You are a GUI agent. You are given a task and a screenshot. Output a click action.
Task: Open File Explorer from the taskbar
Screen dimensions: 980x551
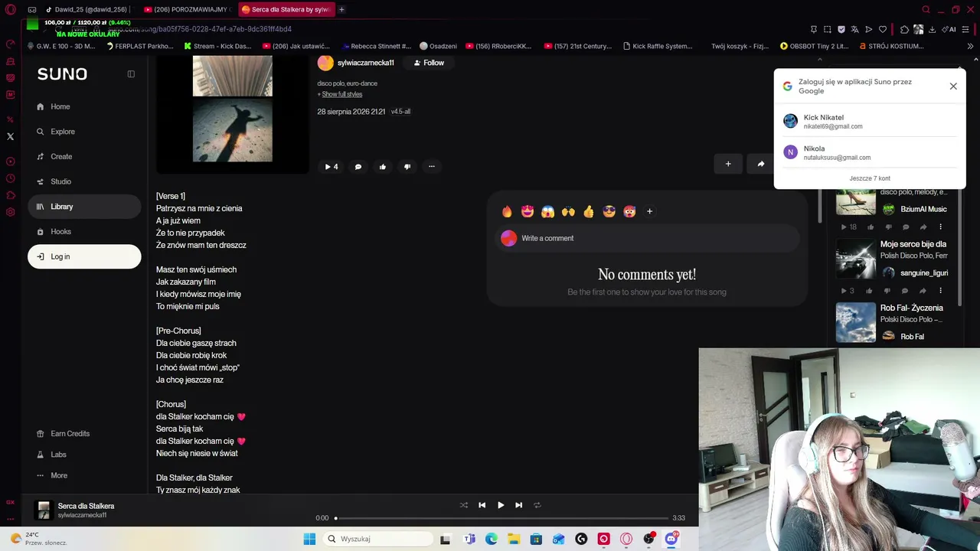[x=514, y=539]
